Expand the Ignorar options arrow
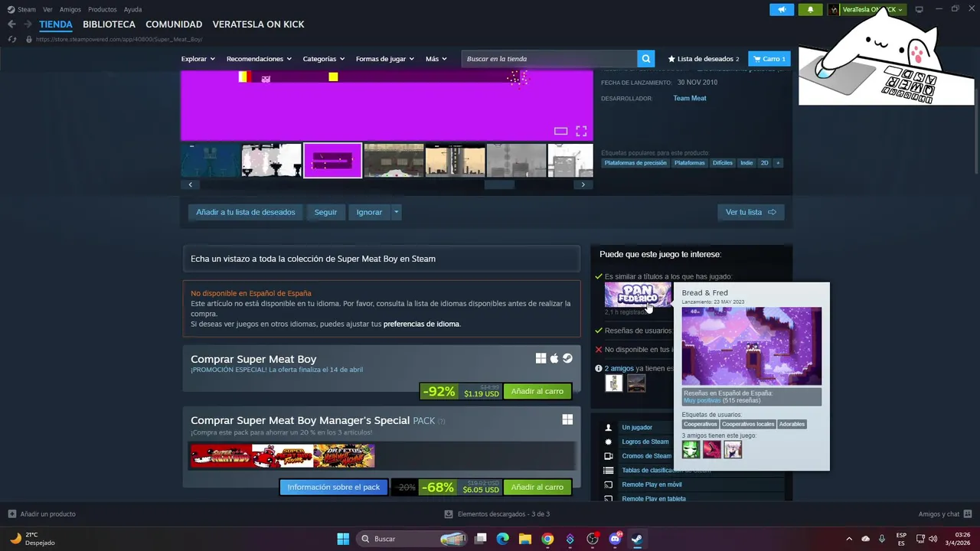This screenshot has height=551, width=980. tap(396, 212)
